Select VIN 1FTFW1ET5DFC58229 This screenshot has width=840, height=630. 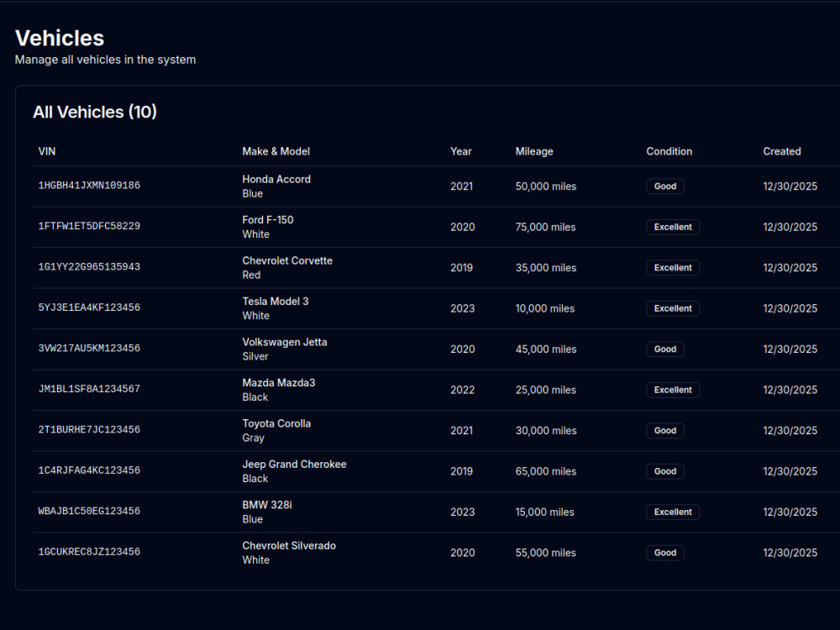coord(89,226)
